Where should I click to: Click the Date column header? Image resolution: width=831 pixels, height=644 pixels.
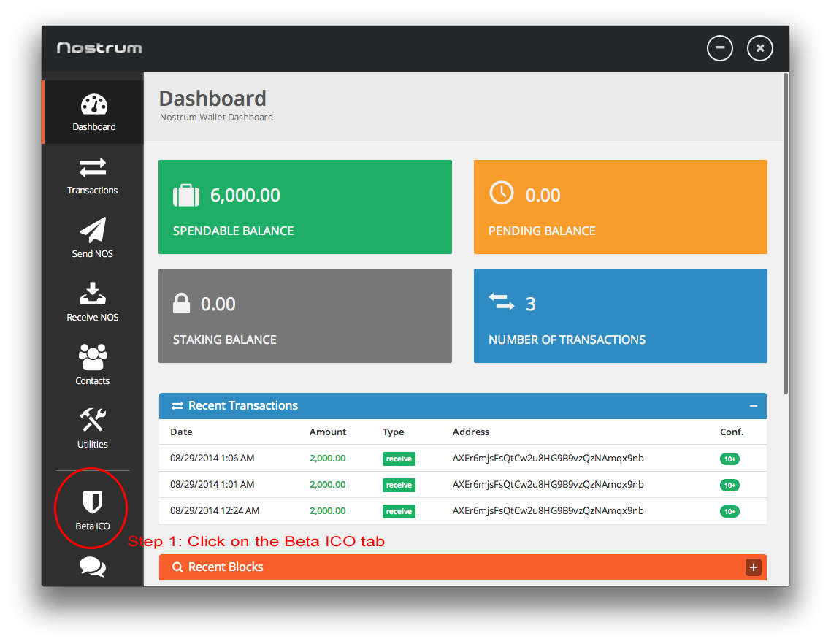[181, 432]
